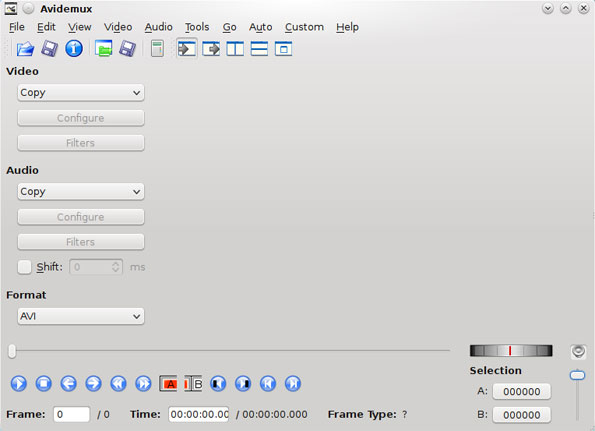This screenshot has height=431, width=595.
Task: Open a video file with the folder icon
Action: coord(25,49)
